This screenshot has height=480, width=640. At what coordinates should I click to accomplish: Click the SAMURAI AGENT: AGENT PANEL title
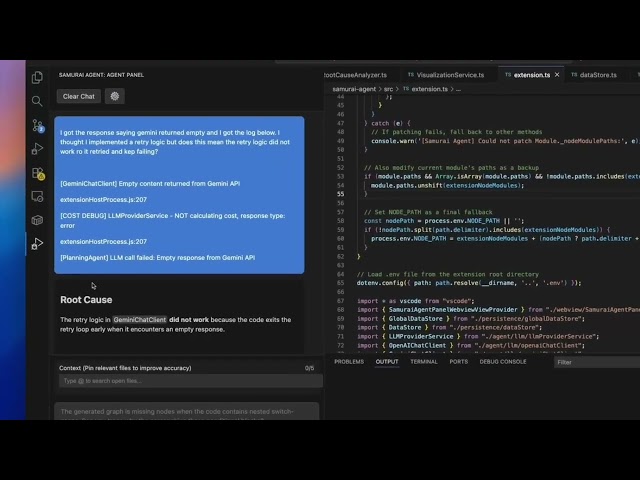[101, 75]
